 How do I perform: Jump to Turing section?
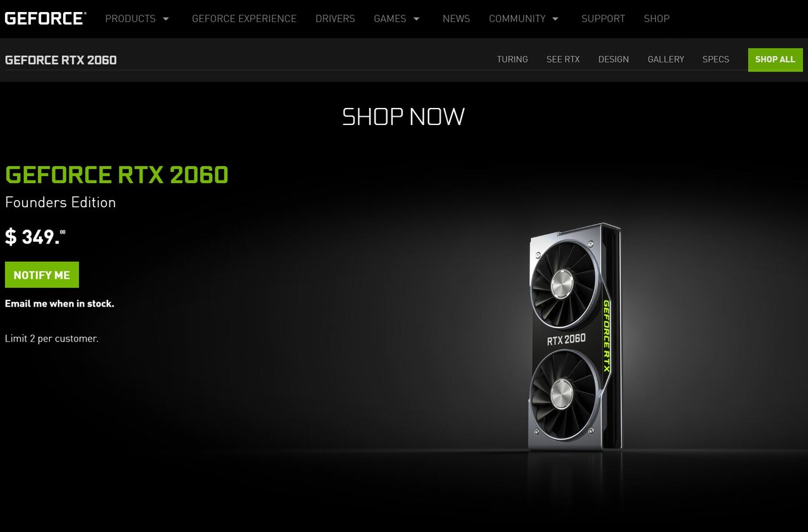[512, 59]
